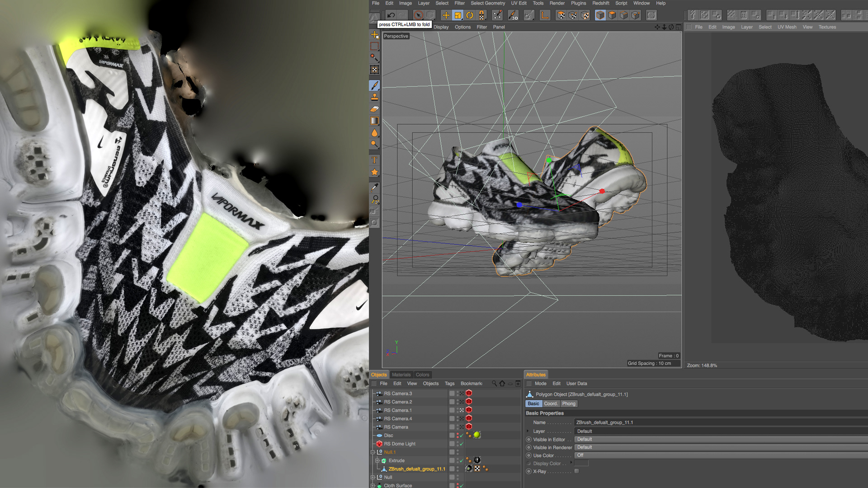Click the Display Color swatch
The image size is (868, 488).
(x=581, y=463)
